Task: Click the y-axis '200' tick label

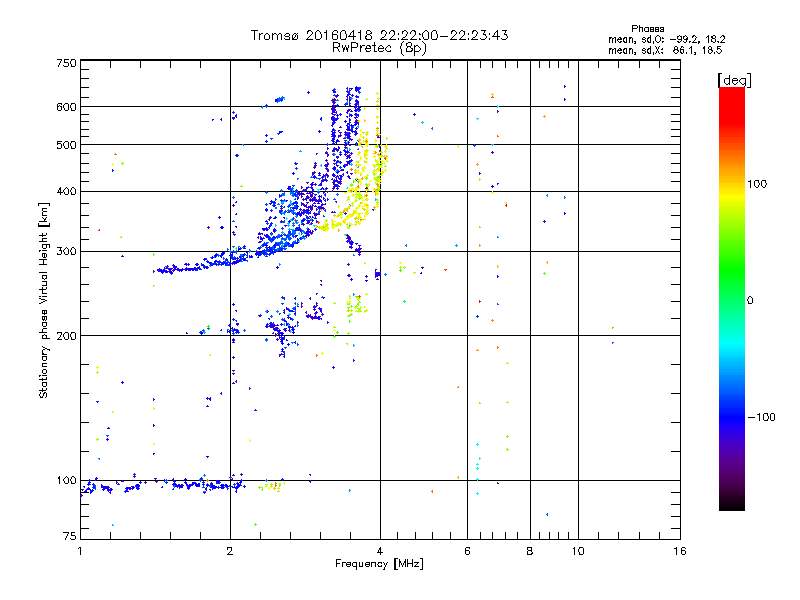Action: click(66, 336)
